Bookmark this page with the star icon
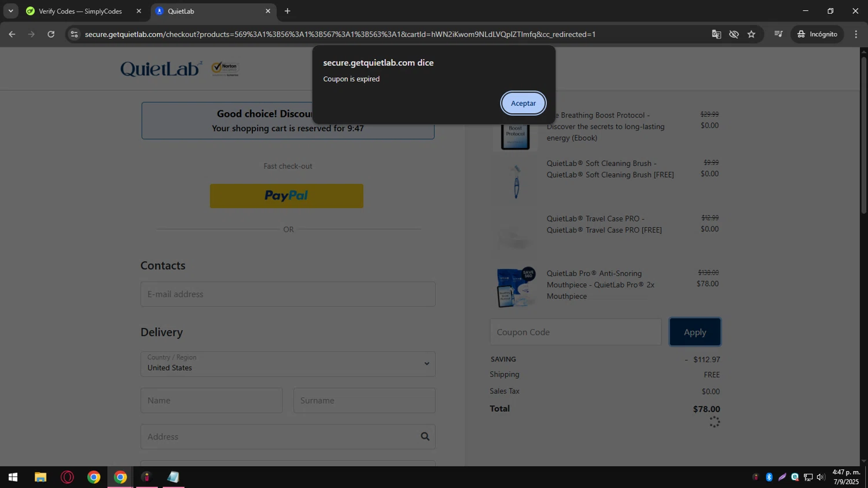Viewport: 868px width, 488px height. [x=751, y=34]
